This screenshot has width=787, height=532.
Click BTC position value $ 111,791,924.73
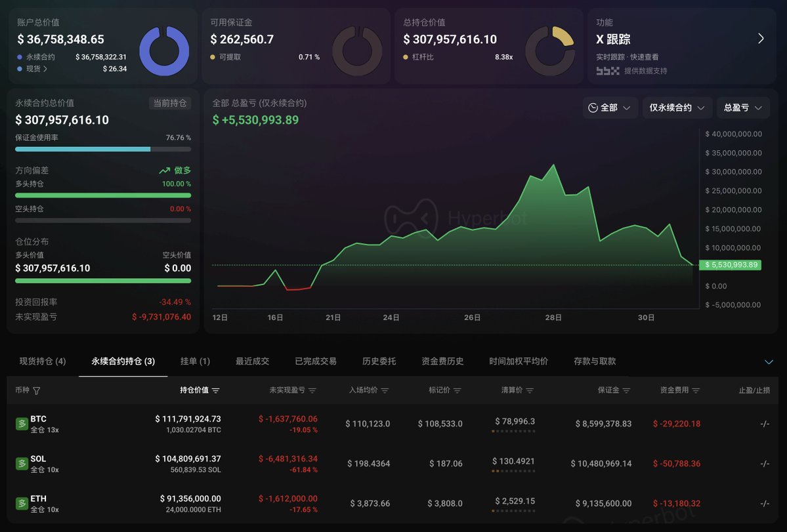point(188,419)
